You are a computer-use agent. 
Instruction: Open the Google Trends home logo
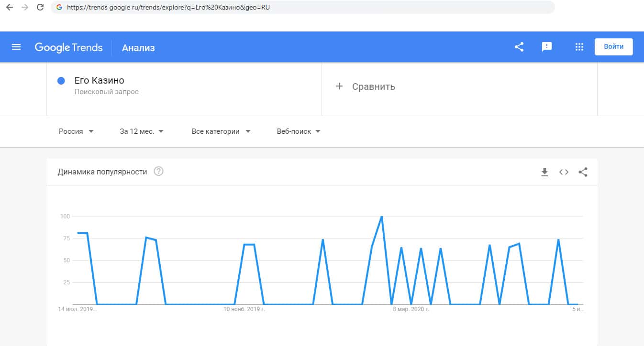[68, 47]
